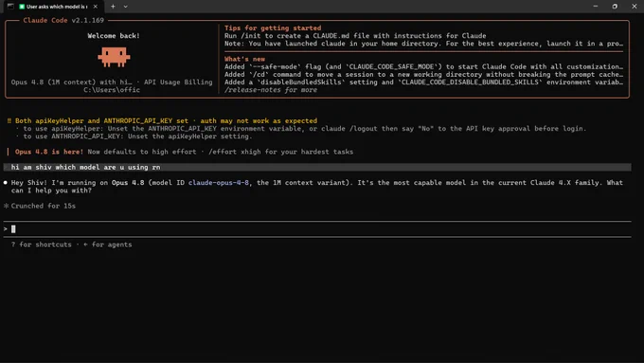Click the 'API Usage Billing' text
The width and height of the screenshot is (644, 363).
pyautogui.click(x=178, y=82)
